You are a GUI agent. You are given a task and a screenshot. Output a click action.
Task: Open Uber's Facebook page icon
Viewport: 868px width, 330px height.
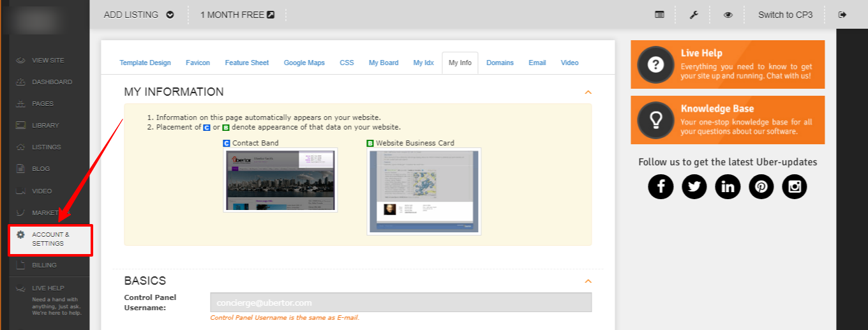point(661,186)
